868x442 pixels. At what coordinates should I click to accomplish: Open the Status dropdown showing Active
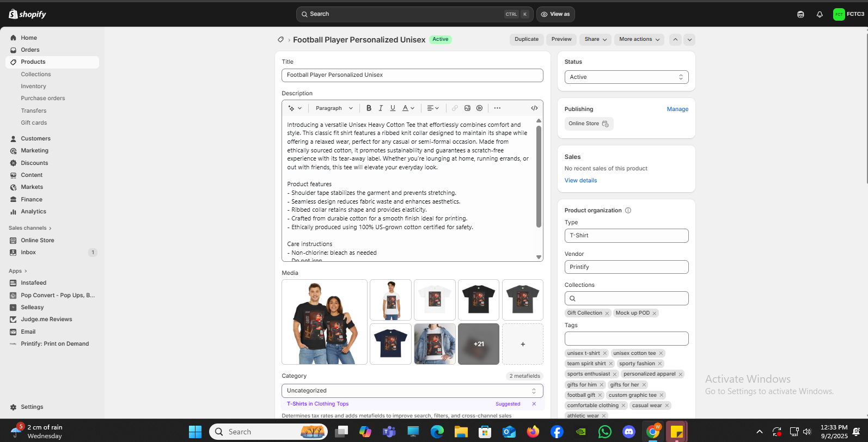coord(626,77)
